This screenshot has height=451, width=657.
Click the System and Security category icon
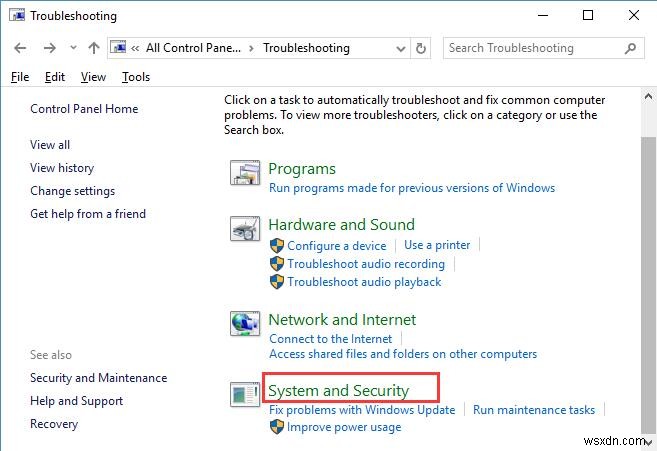click(245, 394)
